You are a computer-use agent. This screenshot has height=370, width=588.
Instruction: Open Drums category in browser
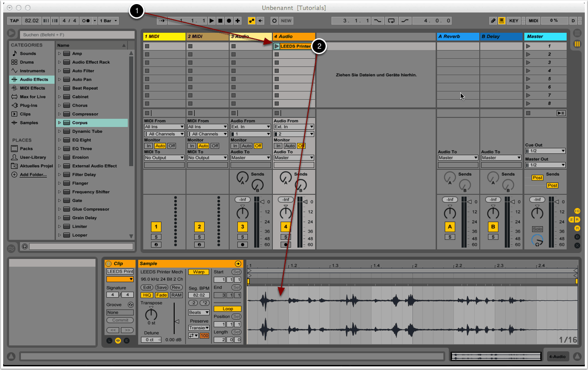(x=27, y=62)
